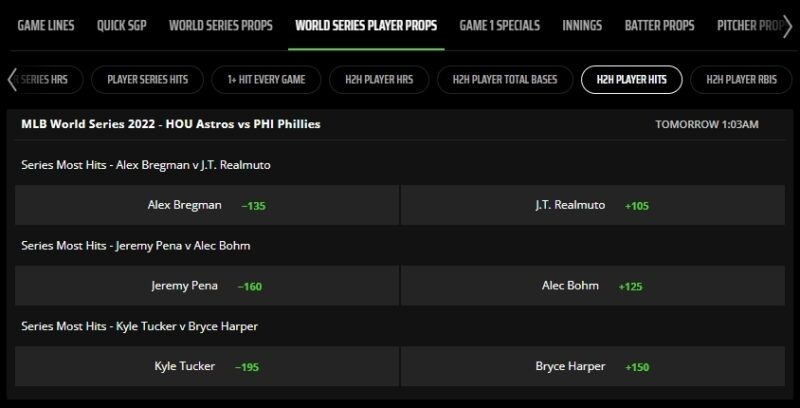Open World Series Props tab

coord(220,26)
